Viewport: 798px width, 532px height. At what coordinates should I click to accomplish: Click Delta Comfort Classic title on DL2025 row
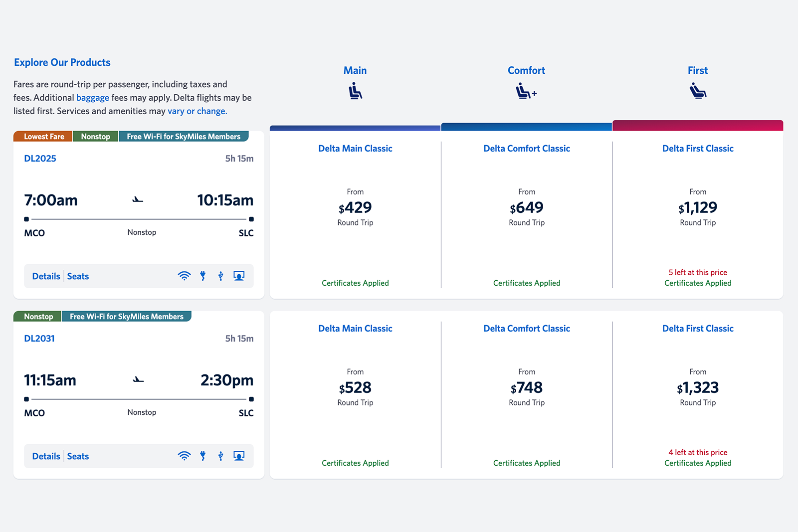tap(527, 149)
